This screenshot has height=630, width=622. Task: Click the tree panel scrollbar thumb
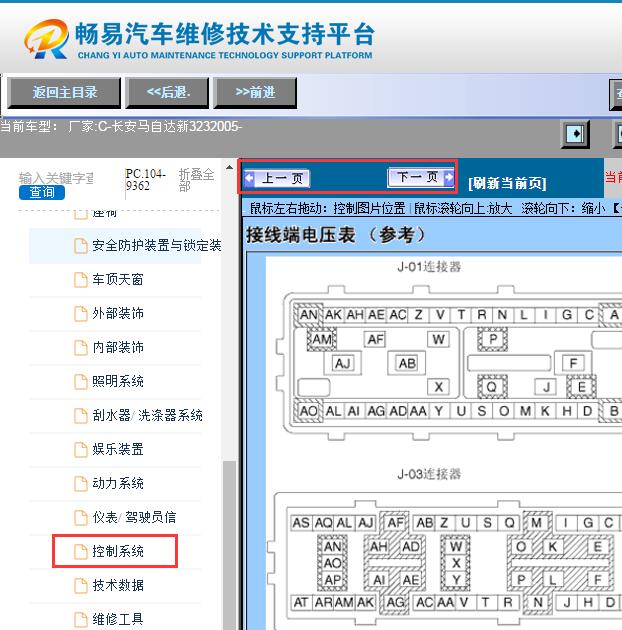coord(229,545)
